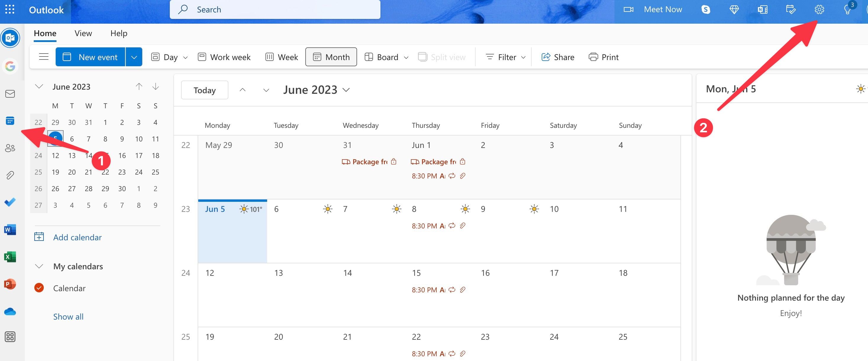Enable the Month view toggle

[331, 57]
